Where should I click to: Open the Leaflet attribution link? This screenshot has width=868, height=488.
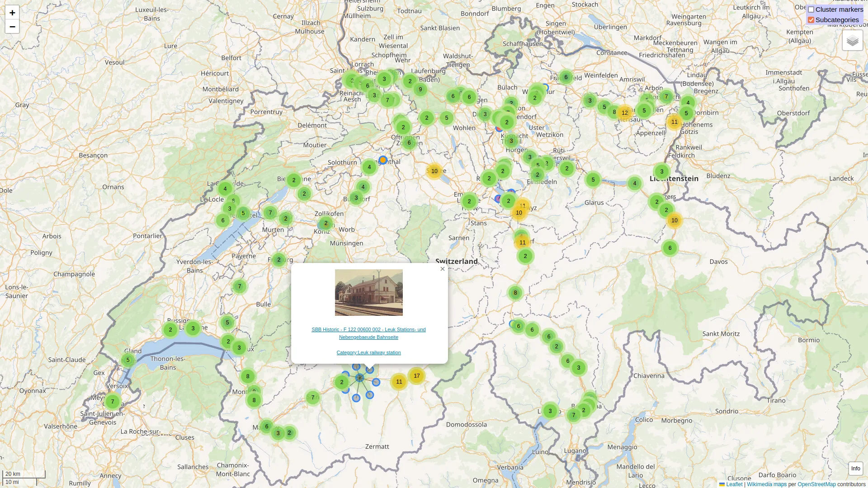click(x=734, y=484)
